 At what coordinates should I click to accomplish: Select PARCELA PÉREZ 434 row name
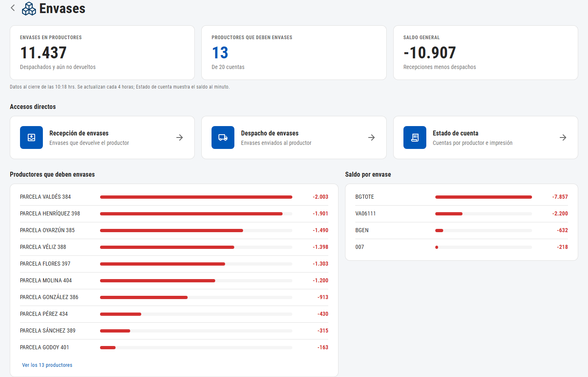click(44, 314)
